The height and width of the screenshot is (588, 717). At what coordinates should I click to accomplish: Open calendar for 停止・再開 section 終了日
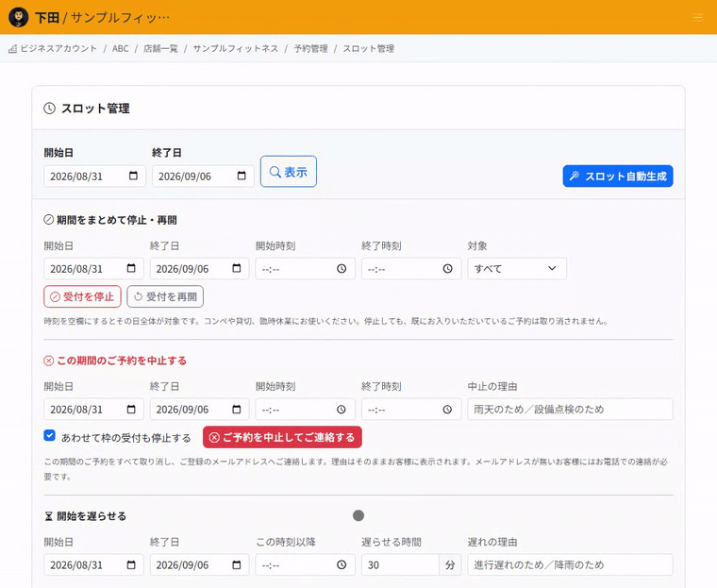pyautogui.click(x=237, y=268)
